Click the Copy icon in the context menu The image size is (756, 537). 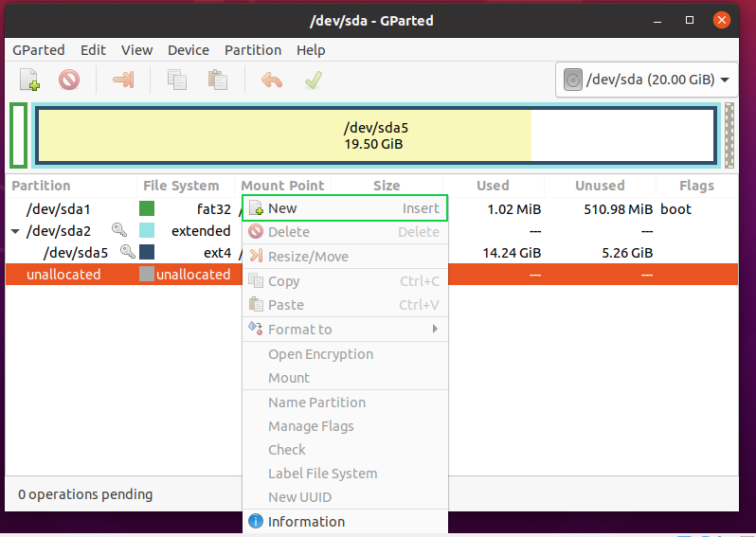[x=256, y=280]
